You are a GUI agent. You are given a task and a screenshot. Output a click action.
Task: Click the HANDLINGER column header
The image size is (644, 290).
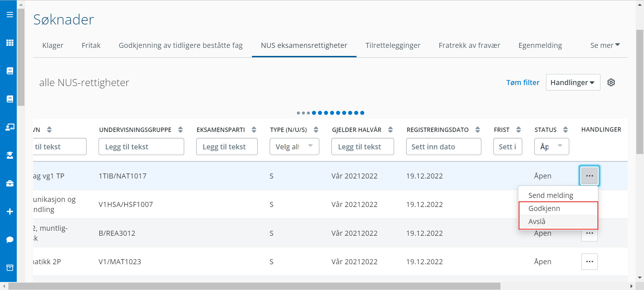601,130
